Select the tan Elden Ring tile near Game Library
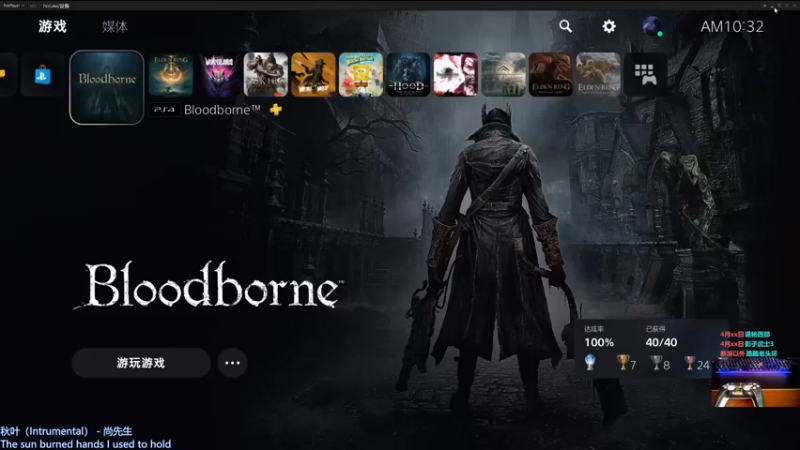The width and height of the screenshot is (800, 450). click(x=598, y=74)
